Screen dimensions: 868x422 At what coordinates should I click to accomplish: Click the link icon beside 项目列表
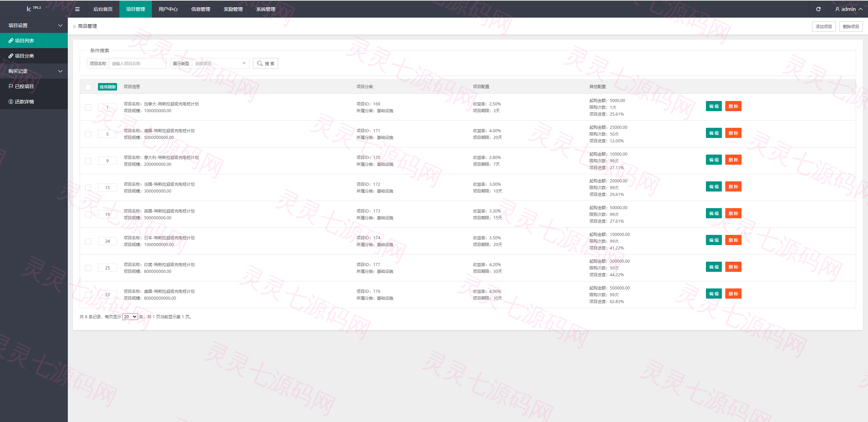(x=11, y=41)
